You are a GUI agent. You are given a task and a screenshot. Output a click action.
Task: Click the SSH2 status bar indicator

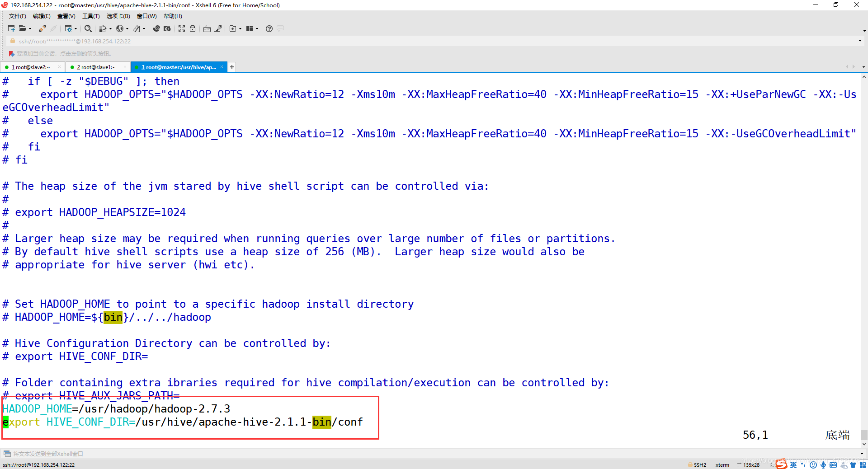[x=697, y=465]
